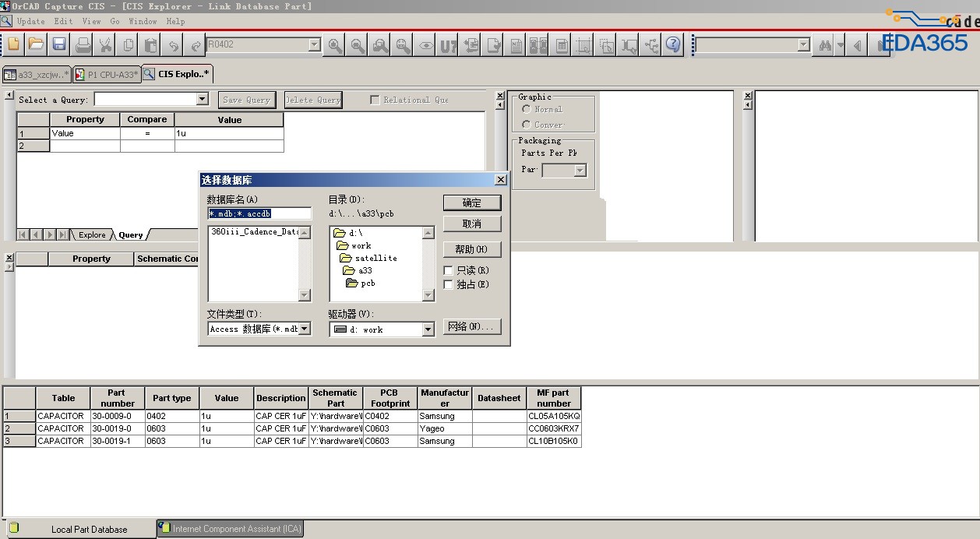Switch to Local Part Database tab
This screenshot has width=980, height=539.
click(x=80, y=529)
